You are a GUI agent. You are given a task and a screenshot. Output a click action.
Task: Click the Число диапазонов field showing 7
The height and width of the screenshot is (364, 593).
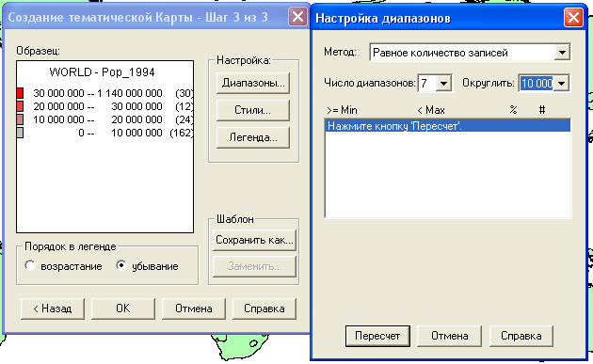coord(427,83)
